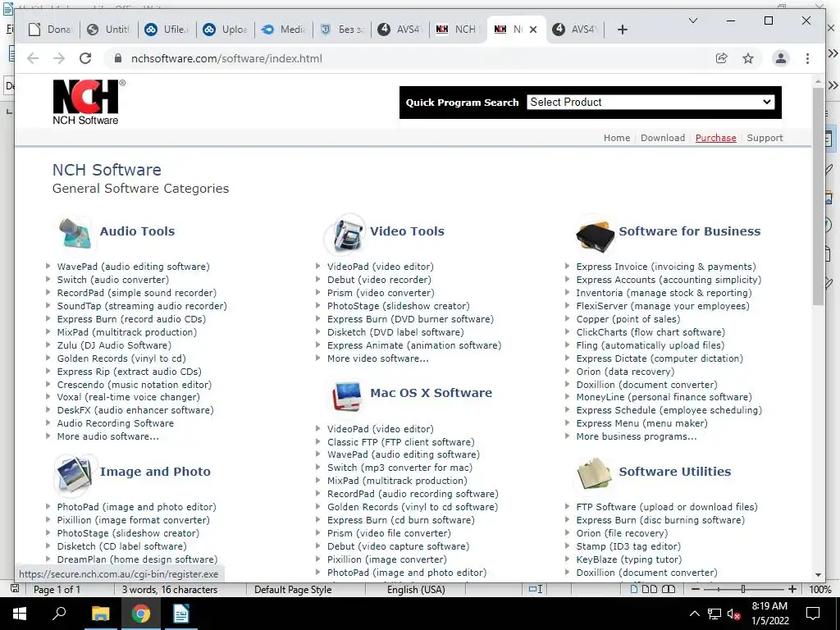Open the Chrome profile avatar
This screenshot has width=840, height=630.
click(x=781, y=58)
